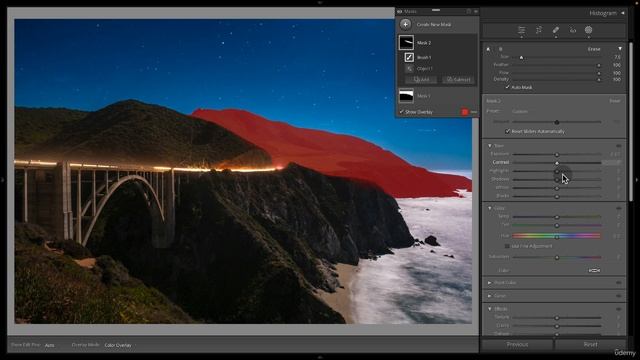Select the Healing tool icon
This screenshot has height=360, width=640.
[x=556, y=30]
